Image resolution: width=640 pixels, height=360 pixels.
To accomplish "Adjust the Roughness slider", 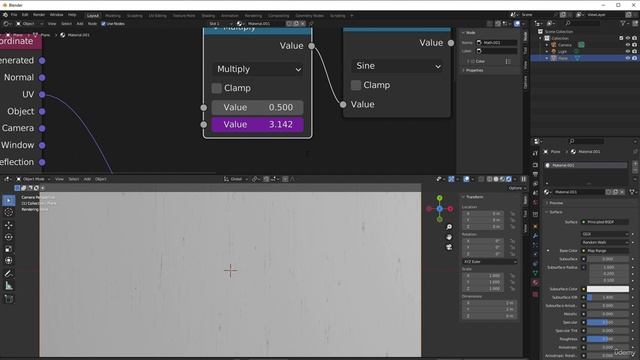I will [x=608, y=339].
